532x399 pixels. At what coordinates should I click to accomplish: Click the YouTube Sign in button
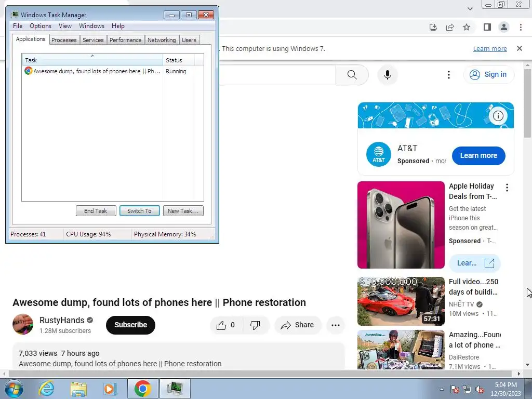pos(489,75)
